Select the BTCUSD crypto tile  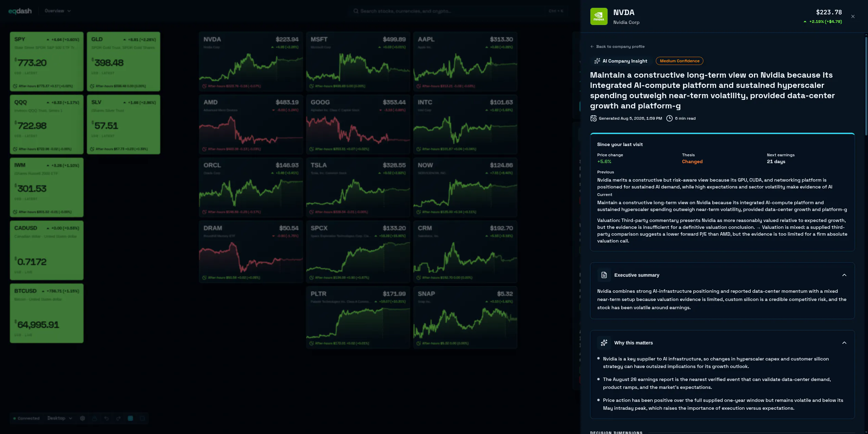tap(47, 313)
